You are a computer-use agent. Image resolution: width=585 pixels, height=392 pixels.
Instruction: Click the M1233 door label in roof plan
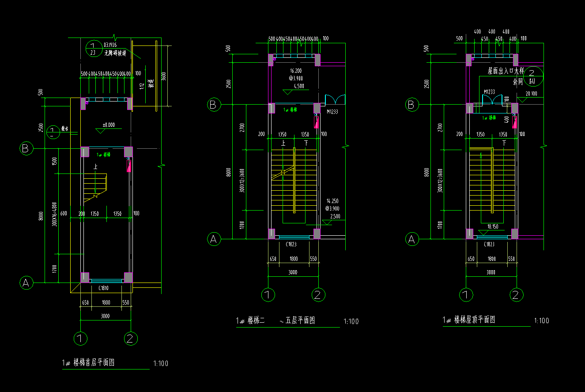[489, 92]
